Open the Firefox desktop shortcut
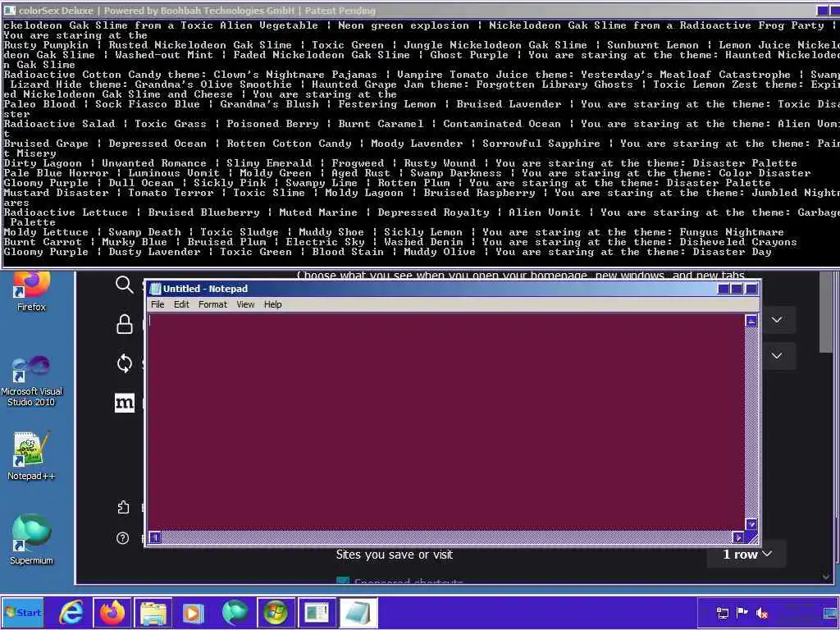The image size is (840, 630). point(31,291)
